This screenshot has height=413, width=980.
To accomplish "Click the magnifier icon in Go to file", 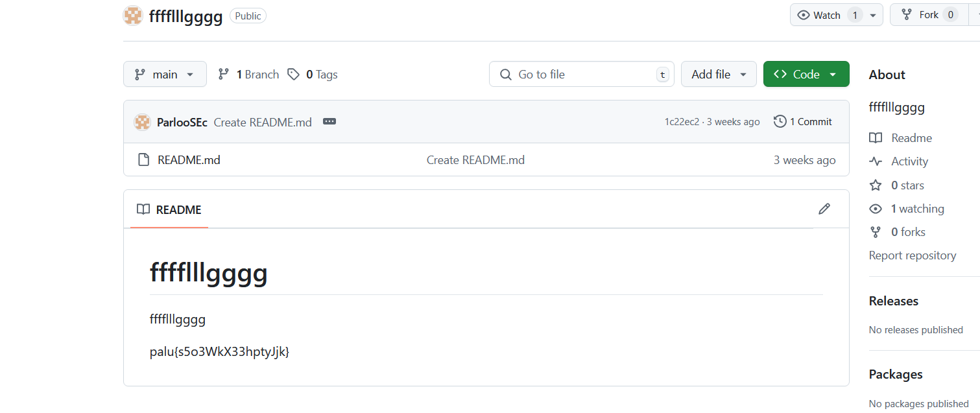I will 506,75.
